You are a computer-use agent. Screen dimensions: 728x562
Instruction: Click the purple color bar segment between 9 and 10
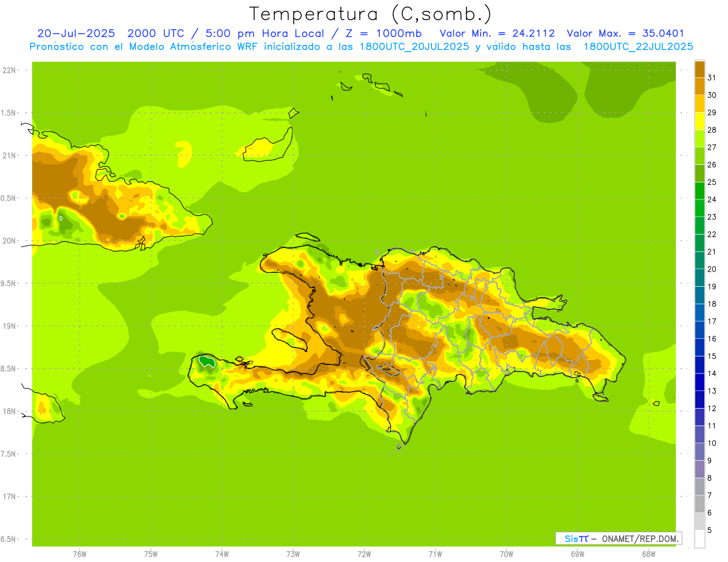[x=699, y=452]
